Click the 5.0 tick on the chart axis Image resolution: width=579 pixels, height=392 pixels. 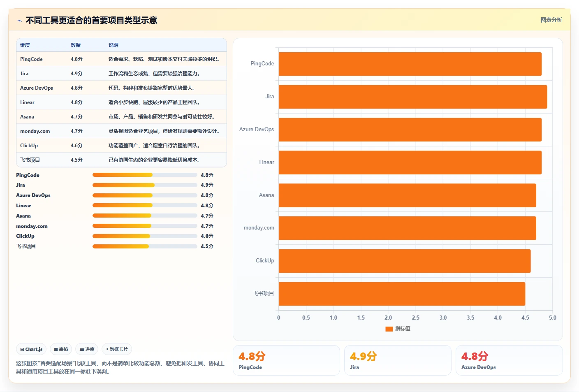pyautogui.click(x=552, y=318)
